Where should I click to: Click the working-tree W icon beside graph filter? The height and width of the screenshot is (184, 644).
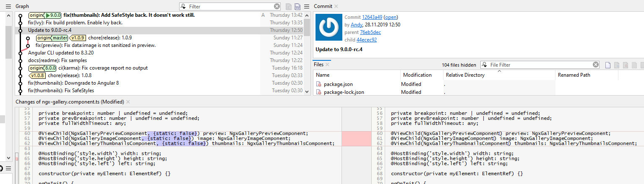[297, 6]
